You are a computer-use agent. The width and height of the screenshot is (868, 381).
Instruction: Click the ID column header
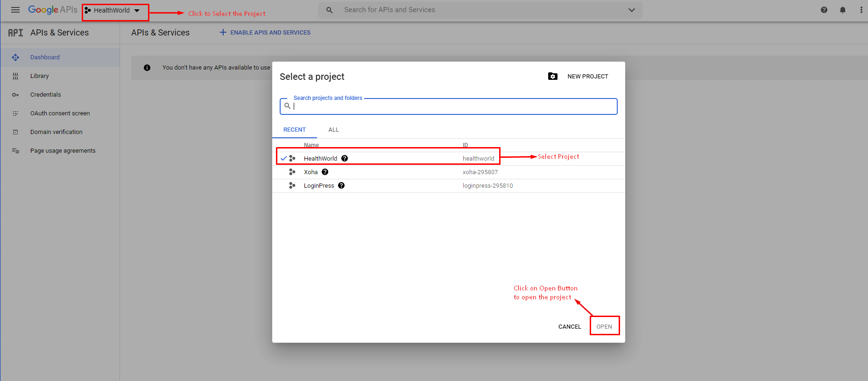465,145
